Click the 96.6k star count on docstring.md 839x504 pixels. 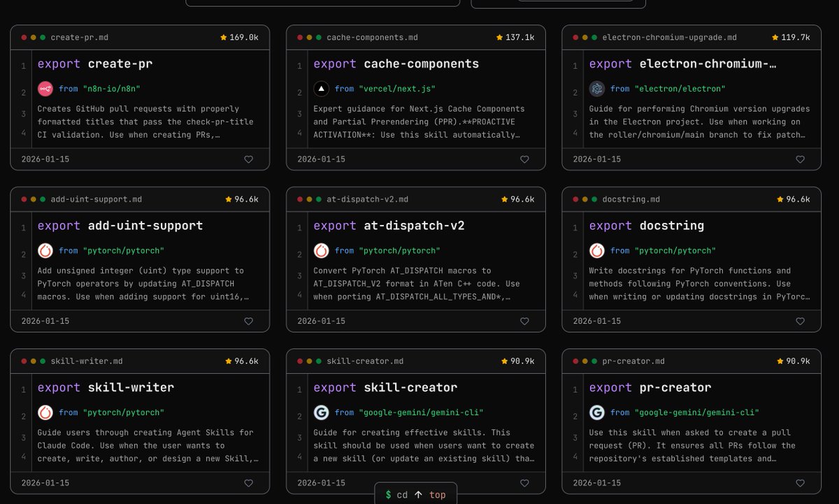(798, 199)
